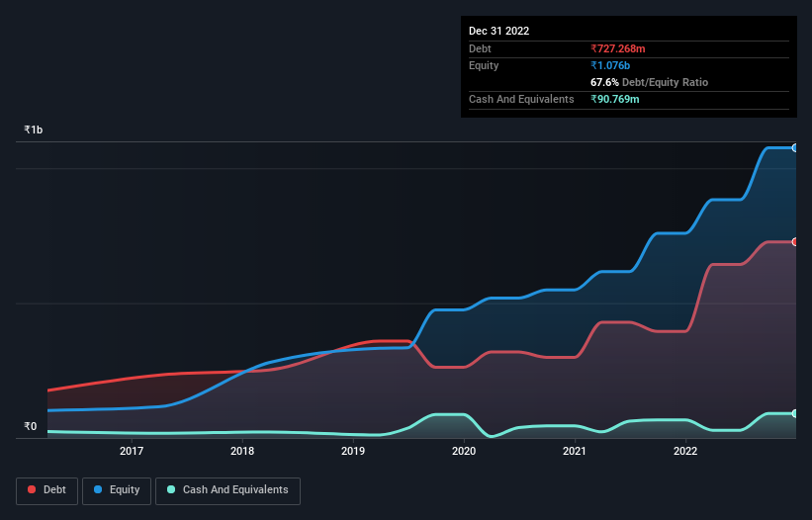Click the ₹1b y-axis label
This screenshot has width=812, height=520.
point(34,130)
